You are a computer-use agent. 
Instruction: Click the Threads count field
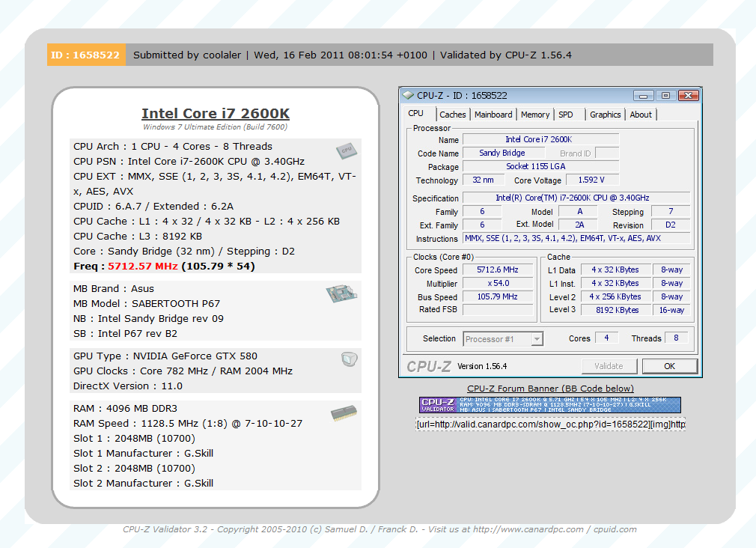click(x=677, y=338)
